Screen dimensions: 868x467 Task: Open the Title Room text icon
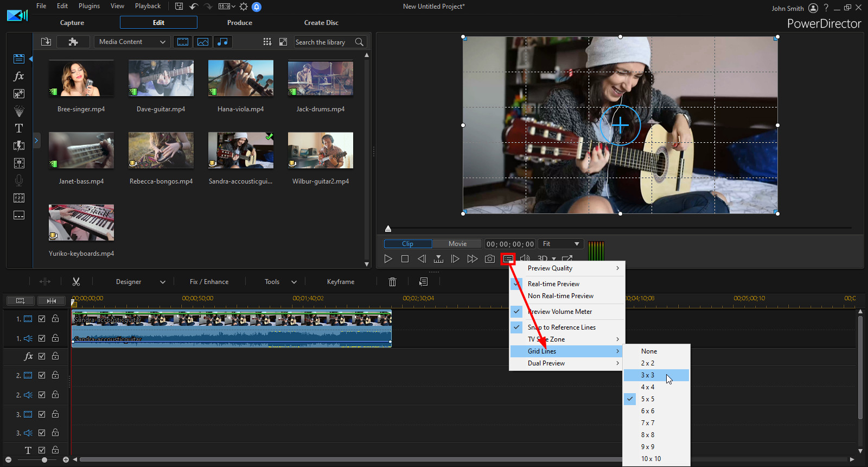coord(19,128)
